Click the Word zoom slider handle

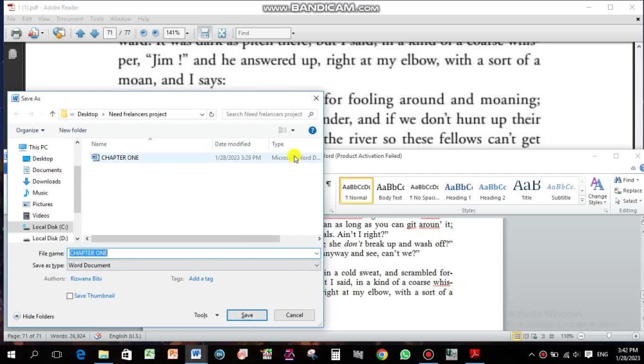(609, 336)
